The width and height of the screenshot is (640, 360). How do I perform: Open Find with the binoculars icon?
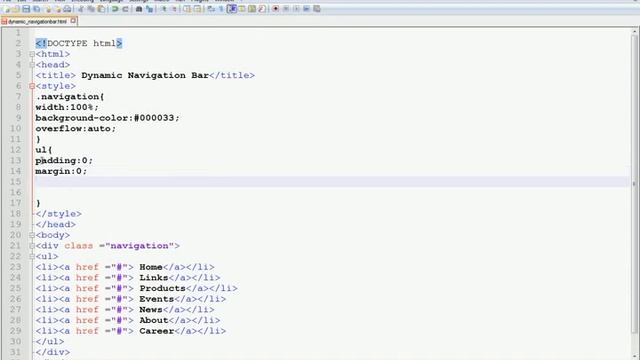[x=139, y=9]
